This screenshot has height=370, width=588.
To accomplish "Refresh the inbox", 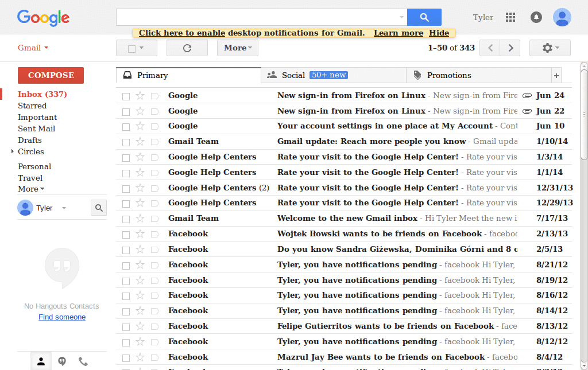I will [x=187, y=48].
